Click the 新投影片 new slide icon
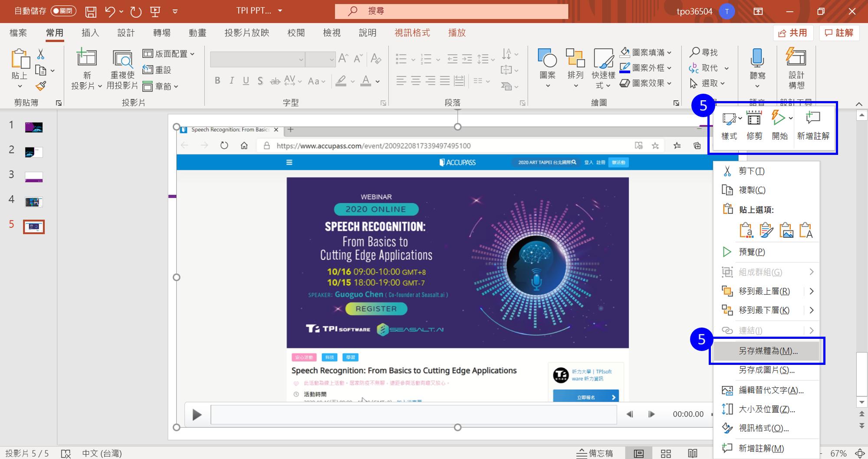Screen dimensions: 868x459 pyautogui.click(x=87, y=58)
